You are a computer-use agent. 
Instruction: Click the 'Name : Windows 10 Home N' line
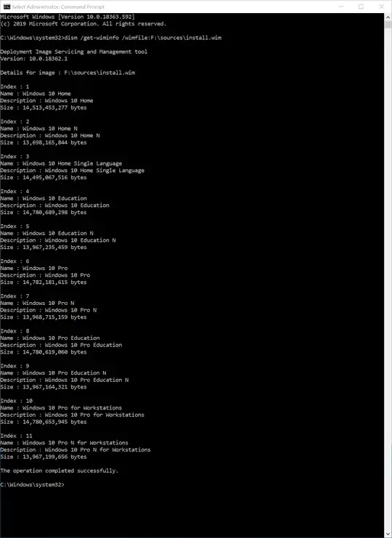(38, 129)
